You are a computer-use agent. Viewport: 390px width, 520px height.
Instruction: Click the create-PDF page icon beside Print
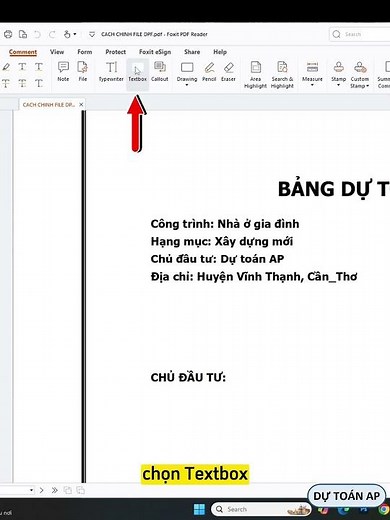click(23, 34)
